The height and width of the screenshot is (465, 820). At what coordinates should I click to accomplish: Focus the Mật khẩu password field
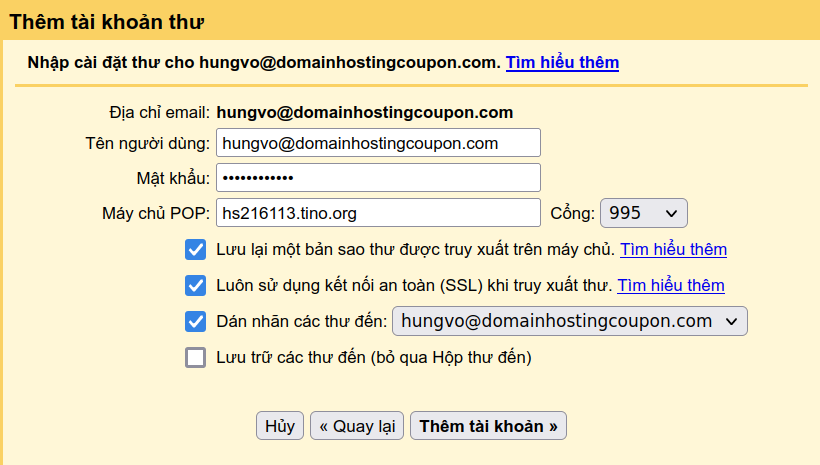pos(378,178)
